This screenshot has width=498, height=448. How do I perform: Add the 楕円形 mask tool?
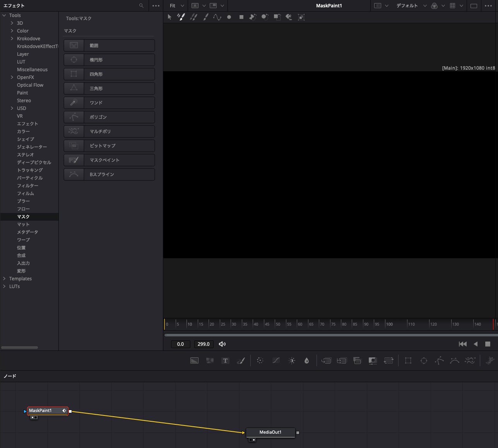(109, 60)
